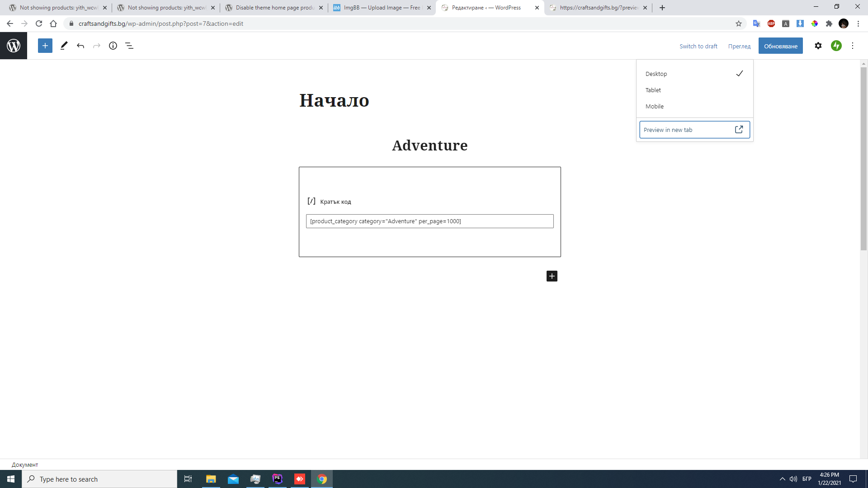This screenshot has width=868, height=488.
Task: Click the Начало page title
Action: tap(334, 100)
